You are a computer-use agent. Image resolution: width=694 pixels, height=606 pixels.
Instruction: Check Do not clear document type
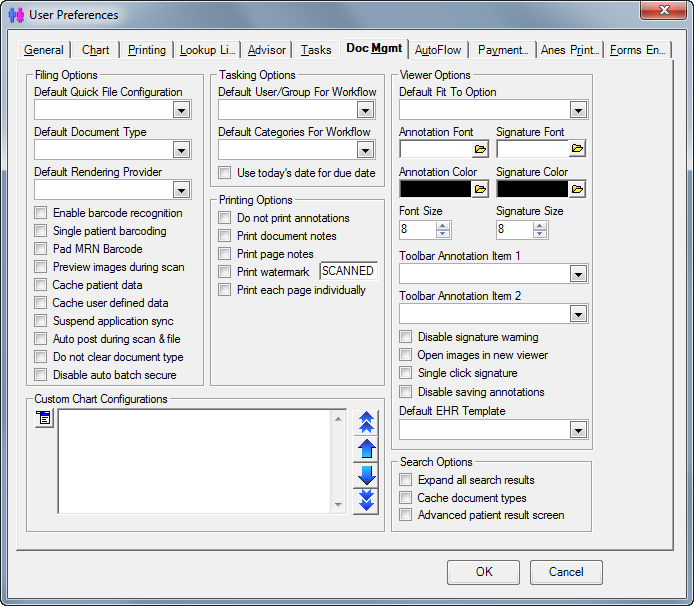41,357
